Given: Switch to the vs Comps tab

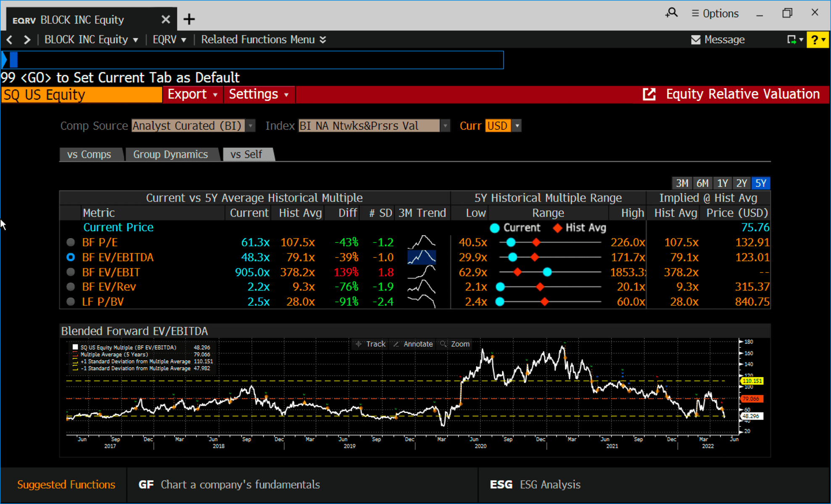Looking at the screenshot, I should click(89, 155).
